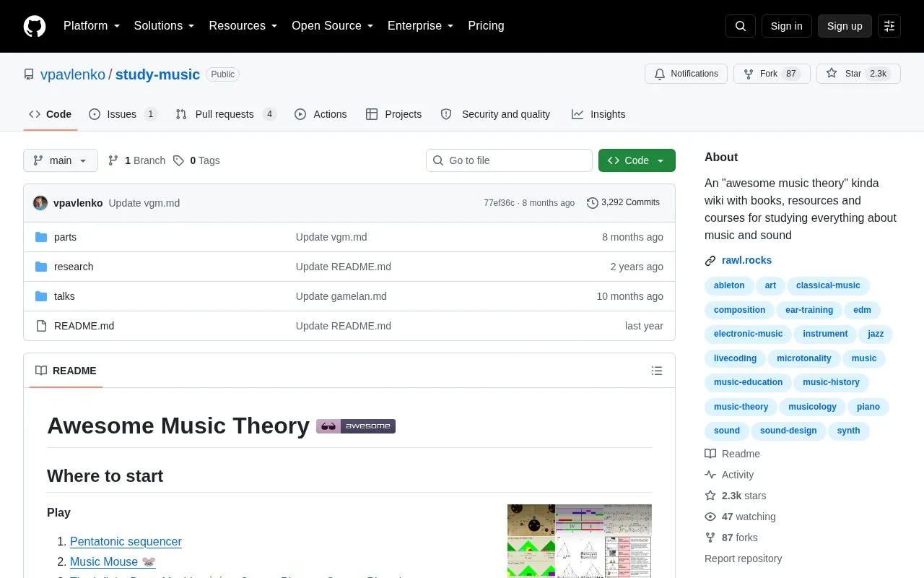Open the Insights tab
Viewport: 924px width, 578px height.
point(598,114)
